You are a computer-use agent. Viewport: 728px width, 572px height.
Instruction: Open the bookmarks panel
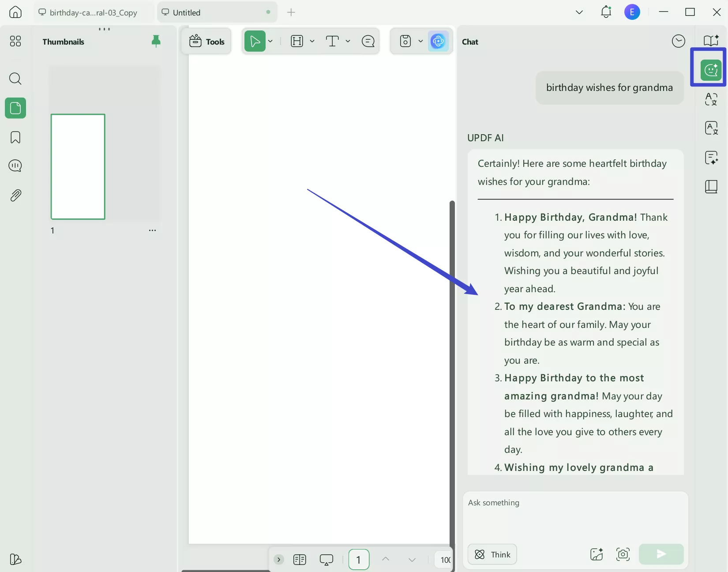pos(15,138)
